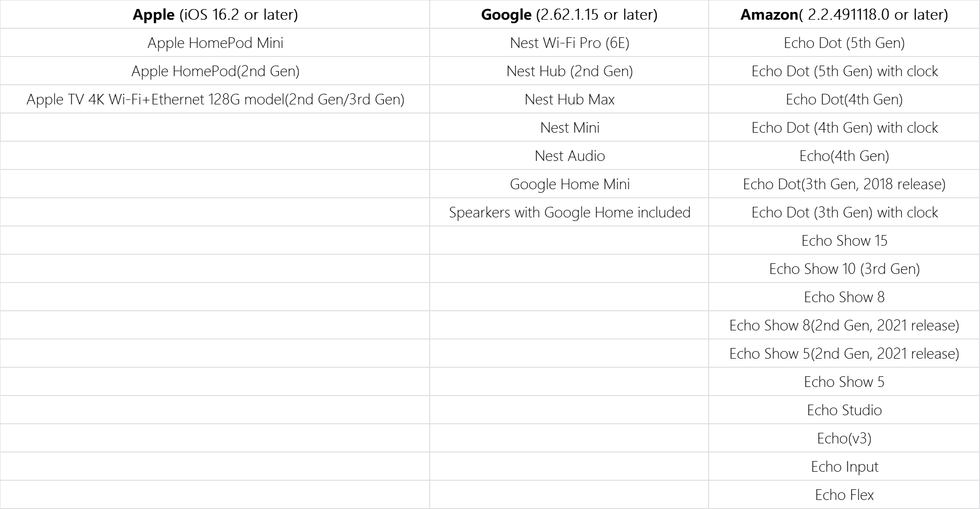The height and width of the screenshot is (509, 980).
Task: Select the Apple HomePod Mini cell
Action: pos(215,43)
